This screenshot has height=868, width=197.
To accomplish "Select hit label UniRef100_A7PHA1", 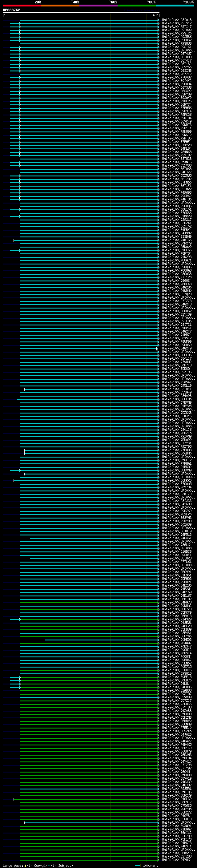I will pyautogui.click(x=177, y=464).
